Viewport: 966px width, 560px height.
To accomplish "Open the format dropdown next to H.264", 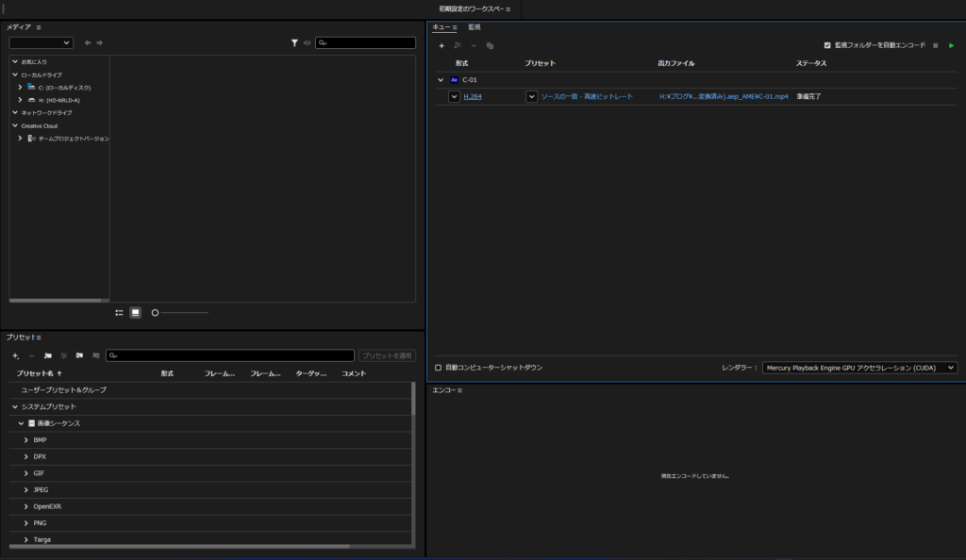I will [454, 96].
